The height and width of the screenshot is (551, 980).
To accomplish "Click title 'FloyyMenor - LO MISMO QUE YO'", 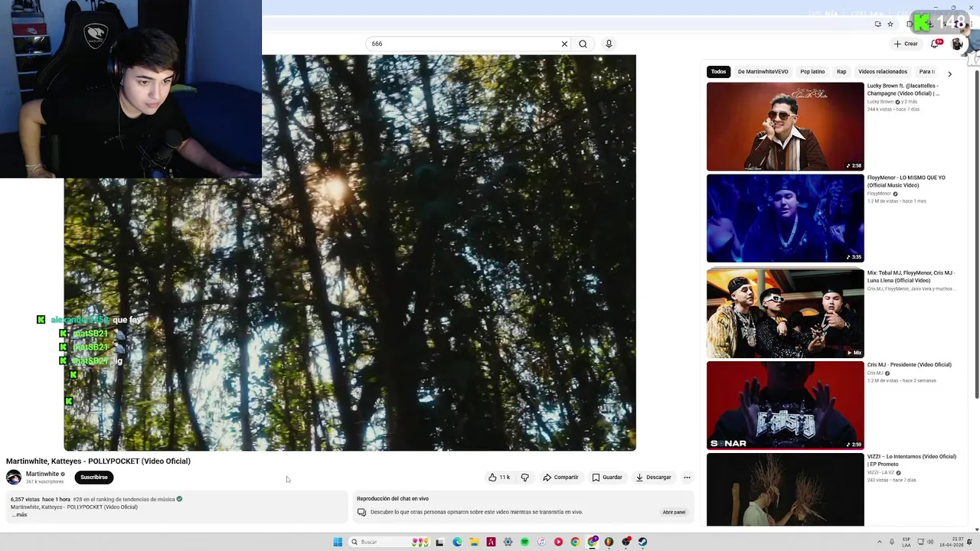I will click(x=906, y=181).
